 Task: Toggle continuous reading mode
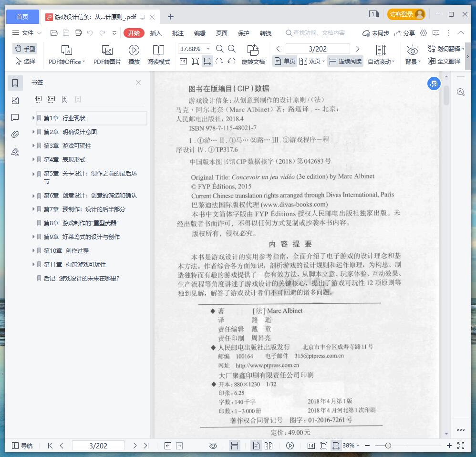[345, 62]
